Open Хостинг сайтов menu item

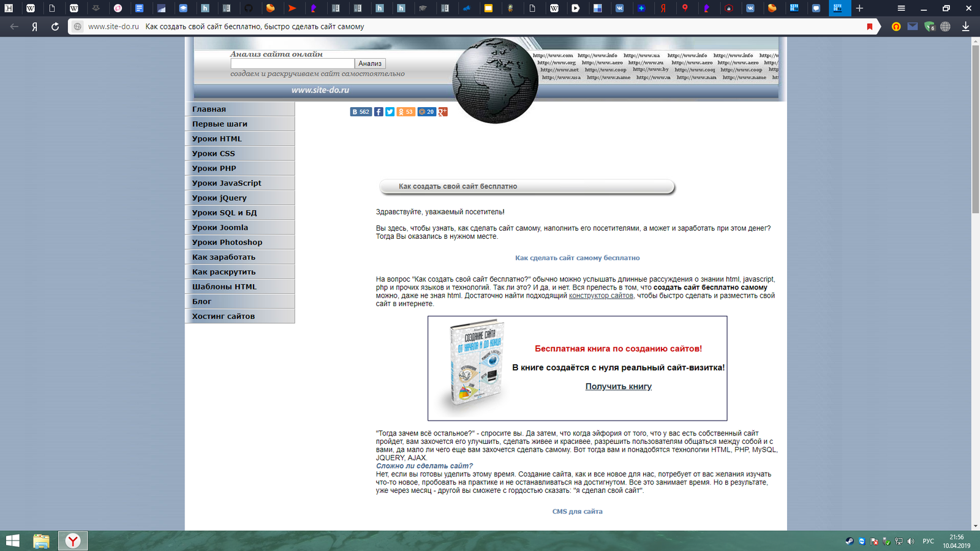239,317
